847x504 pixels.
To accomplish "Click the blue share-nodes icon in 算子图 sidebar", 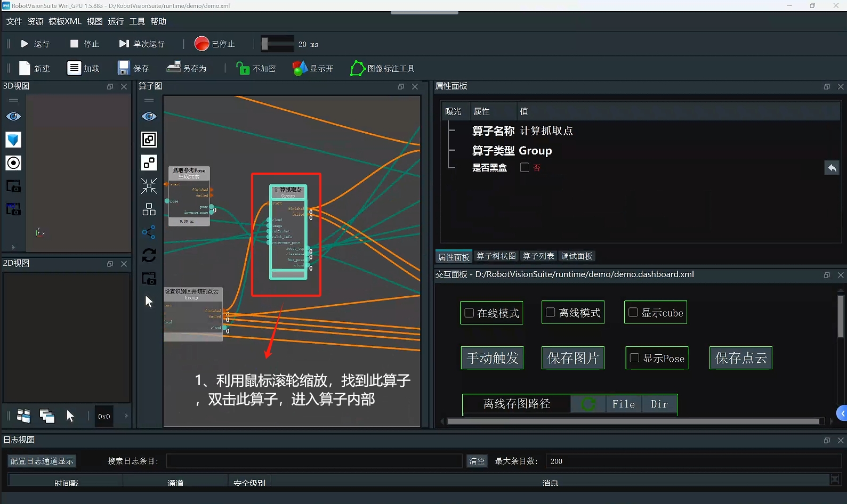I will coord(149,232).
